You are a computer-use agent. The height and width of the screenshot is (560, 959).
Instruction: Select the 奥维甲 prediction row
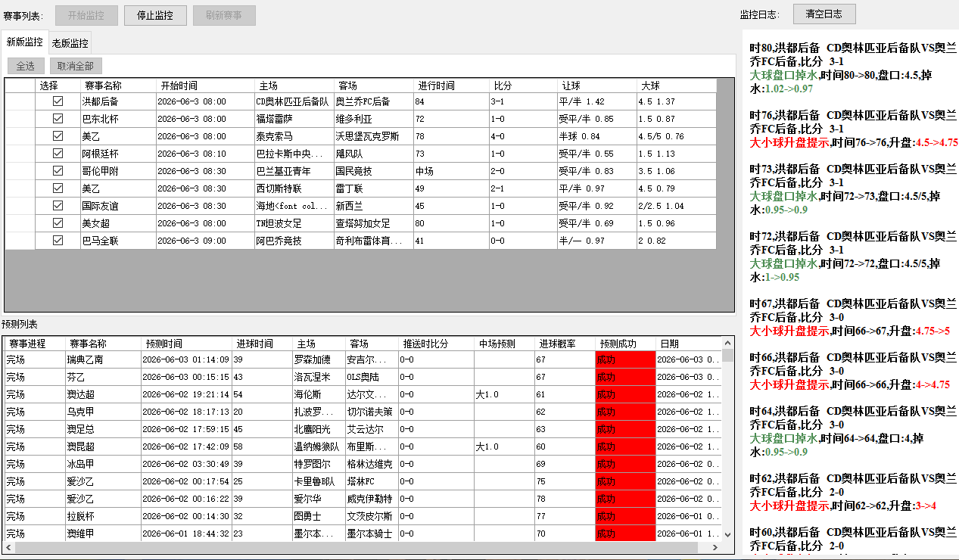coord(363,534)
